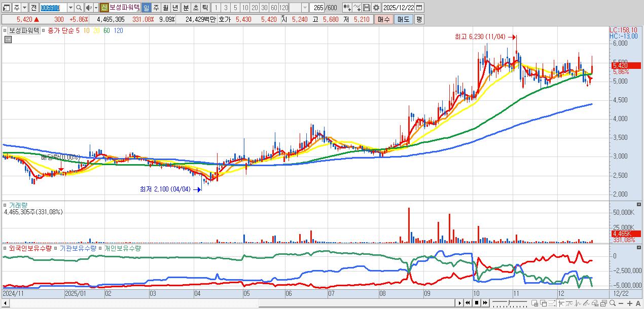The height and width of the screenshot is (309, 644).
Task: Click the stop square button
Action: coord(477,303)
